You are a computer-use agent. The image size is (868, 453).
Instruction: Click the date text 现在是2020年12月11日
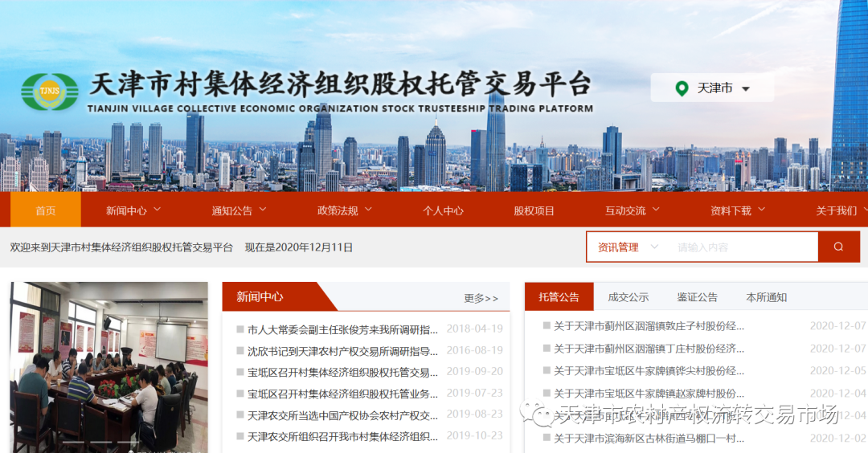(x=299, y=247)
